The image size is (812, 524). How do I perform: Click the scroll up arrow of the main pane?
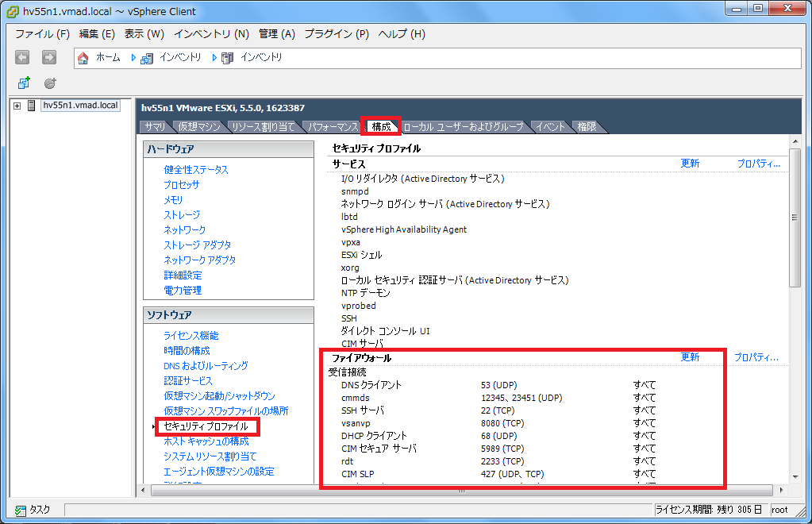click(795, 141)
